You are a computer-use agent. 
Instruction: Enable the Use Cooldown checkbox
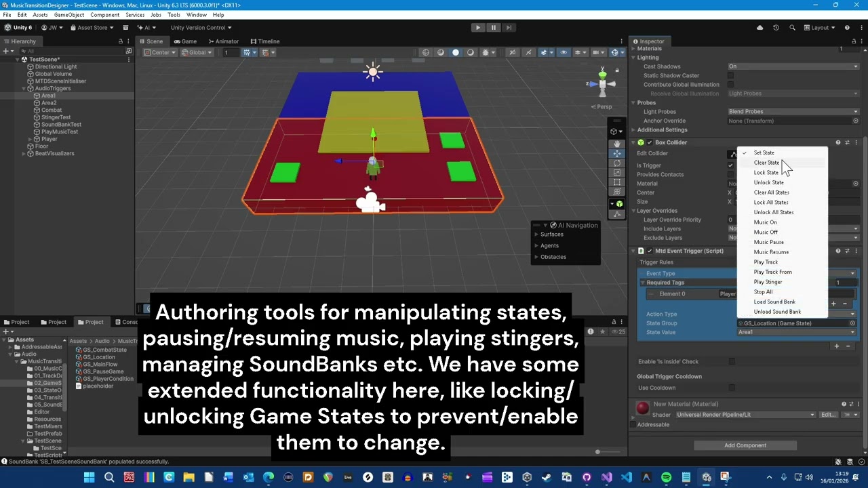coord(732,388)
